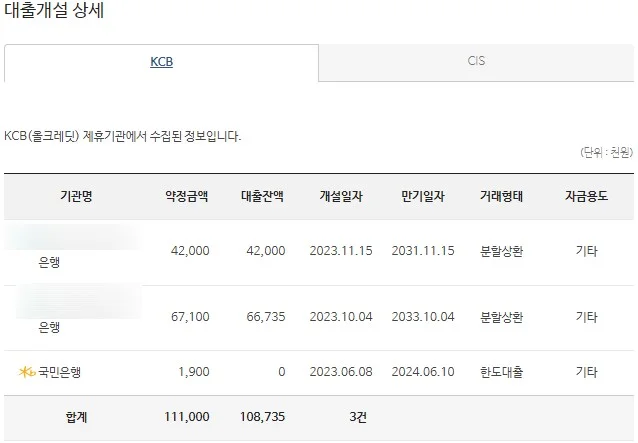This screenshot has width=638, height=443.
Task: Click the 2023.11.15 opening date cell
Action: 340,251
